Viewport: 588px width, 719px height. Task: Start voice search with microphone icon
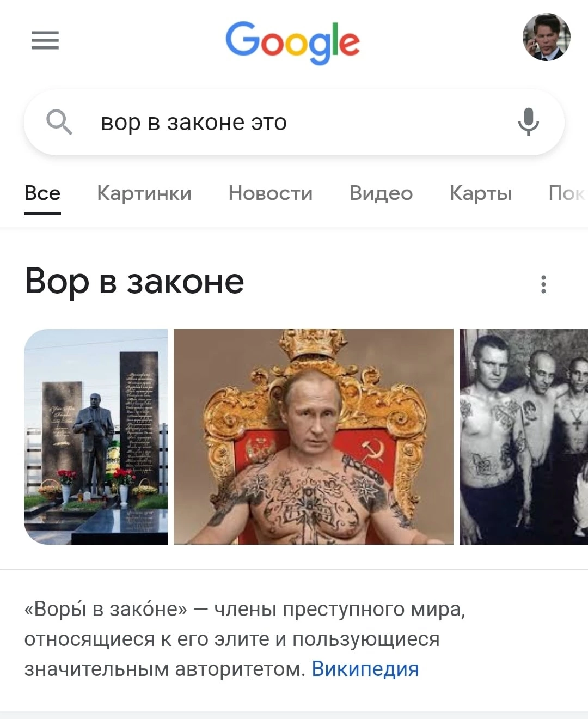point(528,121)
